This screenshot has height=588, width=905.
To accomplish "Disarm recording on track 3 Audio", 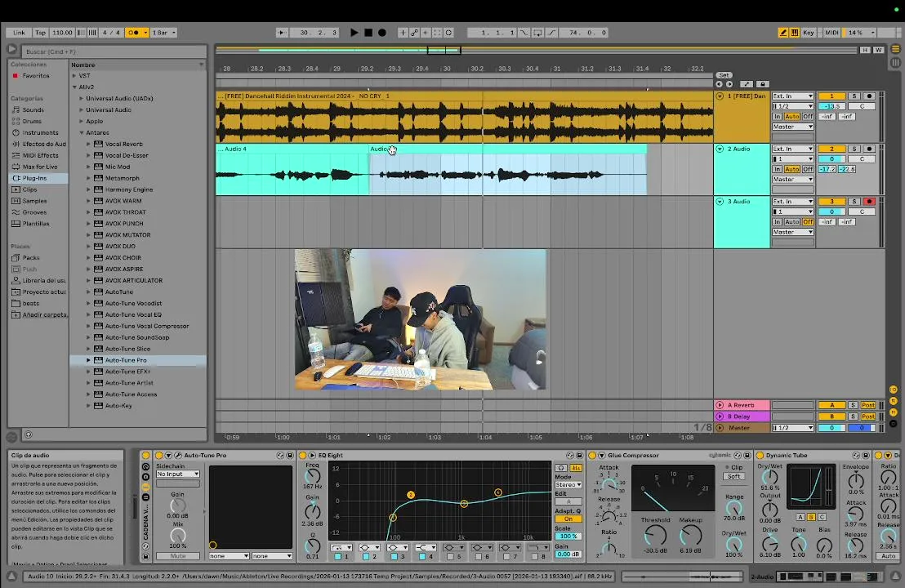I will [868, 202].
